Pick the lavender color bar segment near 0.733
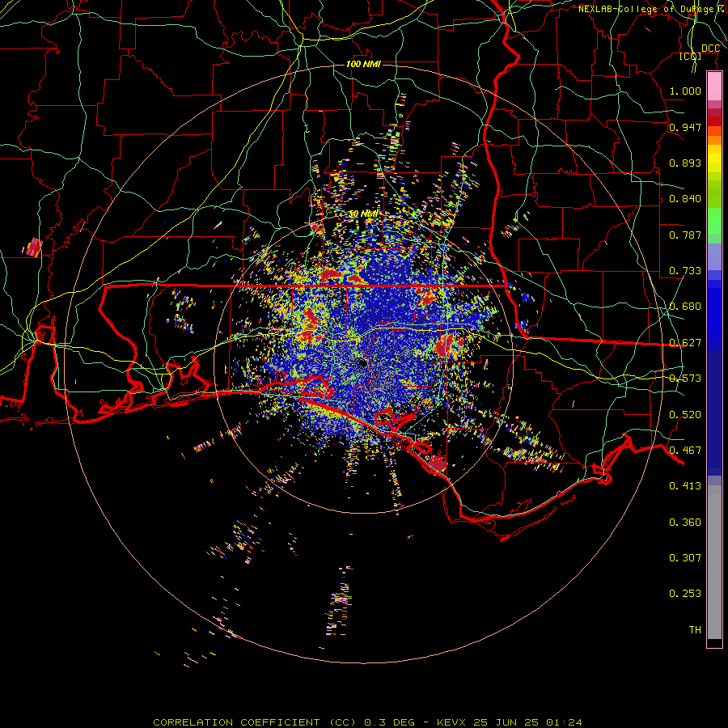728x728 pixels. (714, 256)
